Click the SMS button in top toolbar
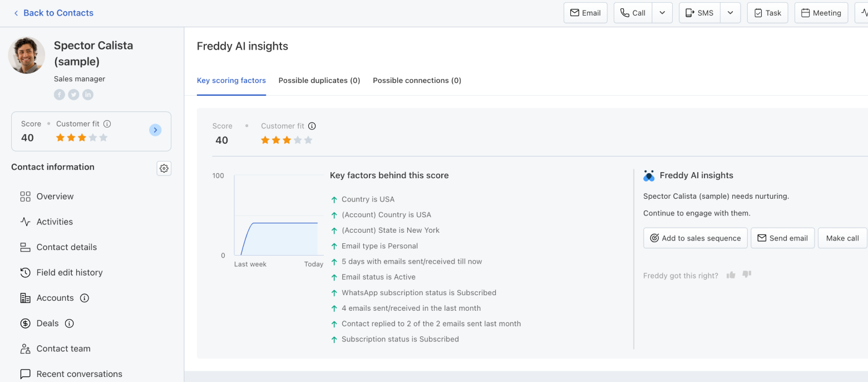Image resolution: width=868 pixels, height=382 pixels. coord(699,13)
